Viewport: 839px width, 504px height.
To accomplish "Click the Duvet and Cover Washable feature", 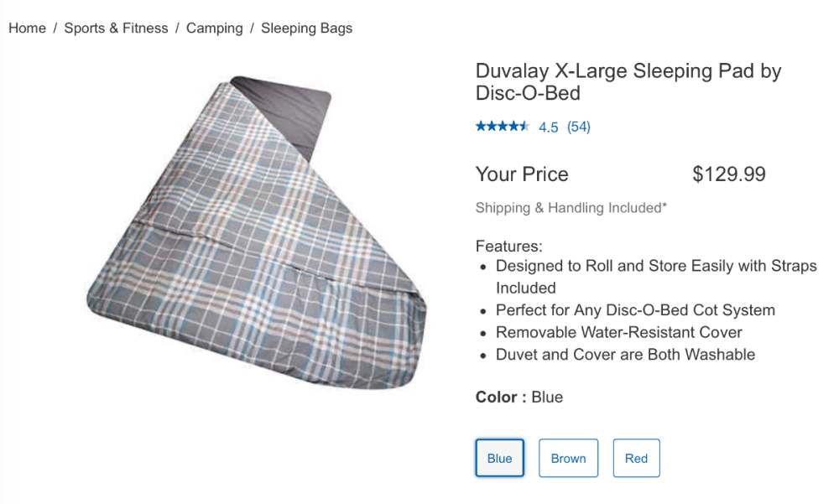I will point(625,355).
